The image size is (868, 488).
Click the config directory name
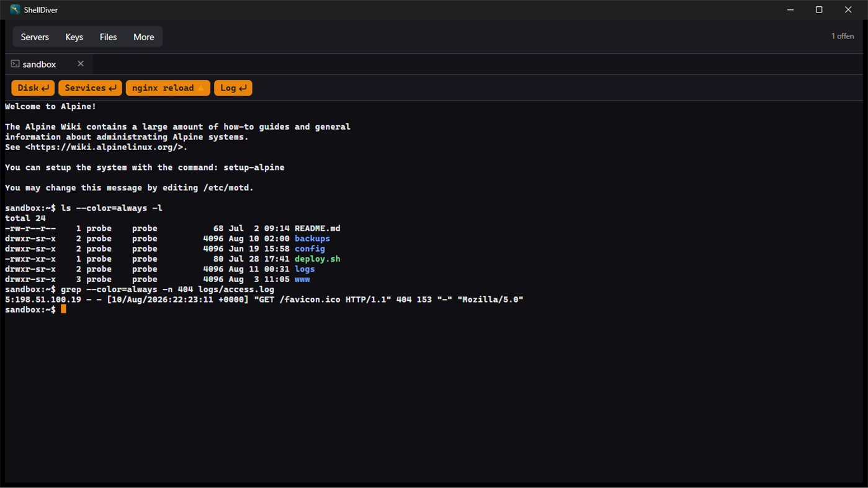(x=310, y=249)
